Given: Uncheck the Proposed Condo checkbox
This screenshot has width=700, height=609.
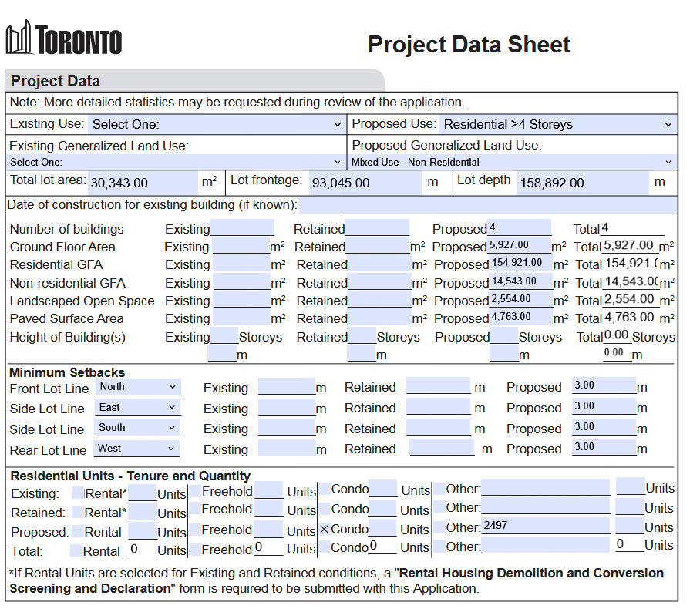Looking at the screenshot, I should pos(325,530).
